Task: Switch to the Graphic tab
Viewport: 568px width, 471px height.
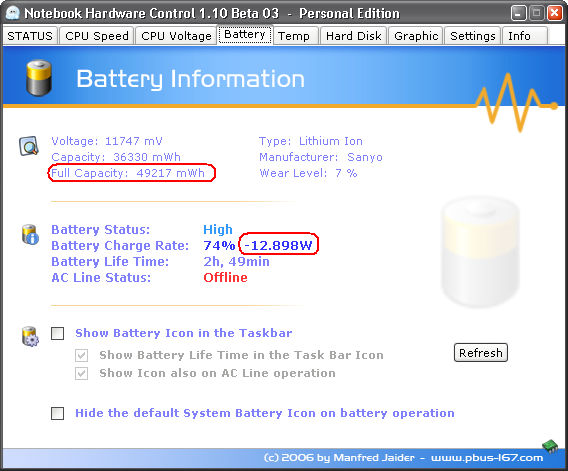Action: (x=416, y=36)
